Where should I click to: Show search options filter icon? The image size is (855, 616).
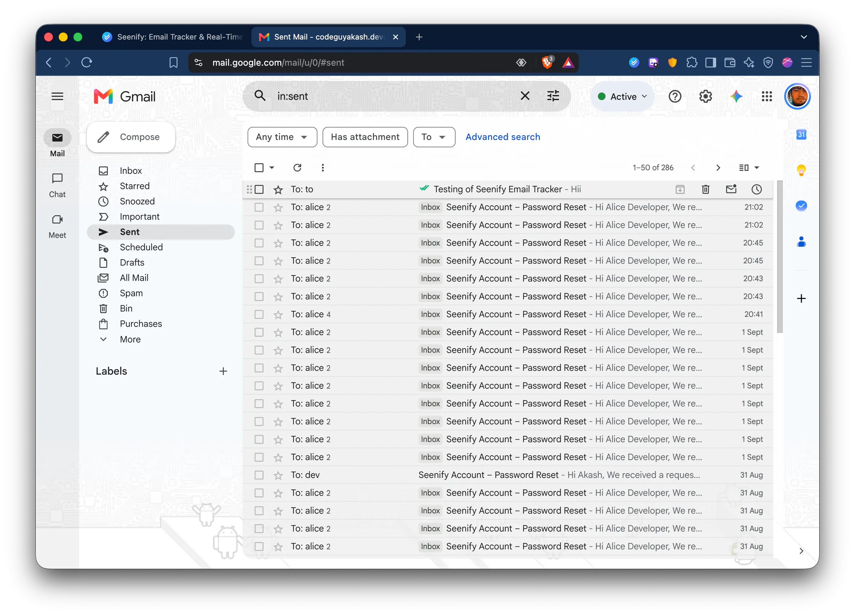[x=553, y=96]
